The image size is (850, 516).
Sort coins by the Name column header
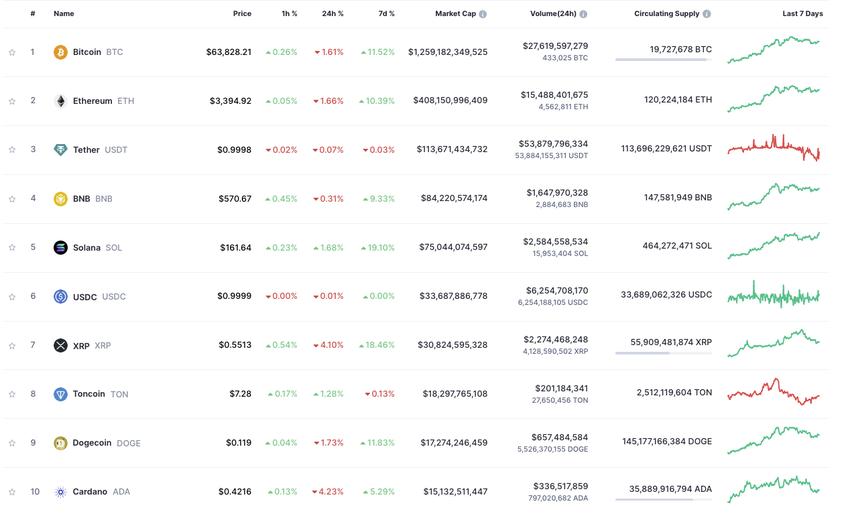tap(63, 14)
